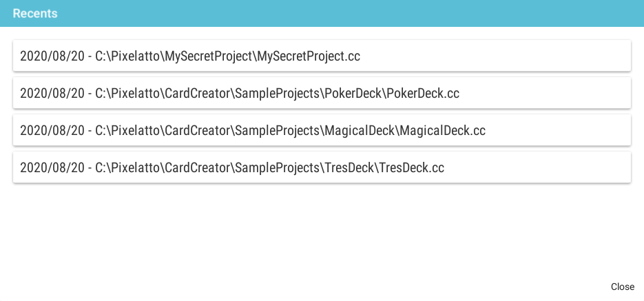The image size is (644, 301).
Task: Click the TresDeck.cc file name text
Action: (411, 168)
